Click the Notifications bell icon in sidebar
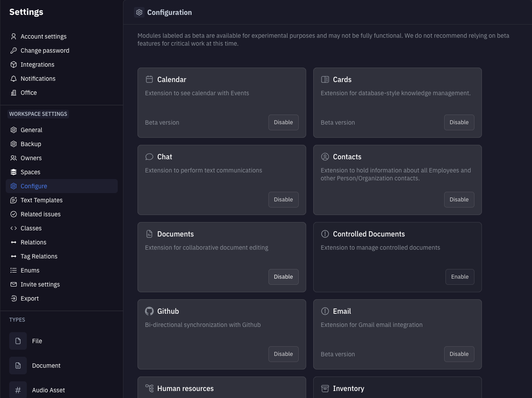The width and height of the screenshot is (532, 398). click(13, 79)
